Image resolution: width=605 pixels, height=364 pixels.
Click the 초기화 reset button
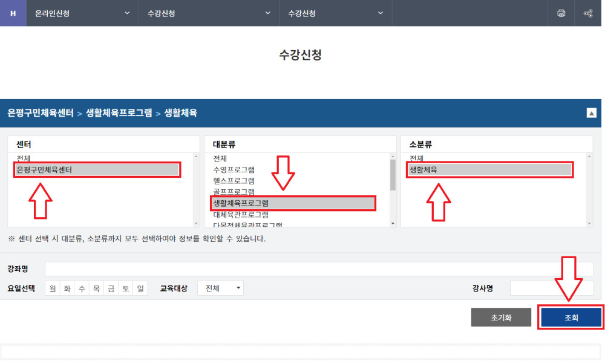click(x=501, y=317)
